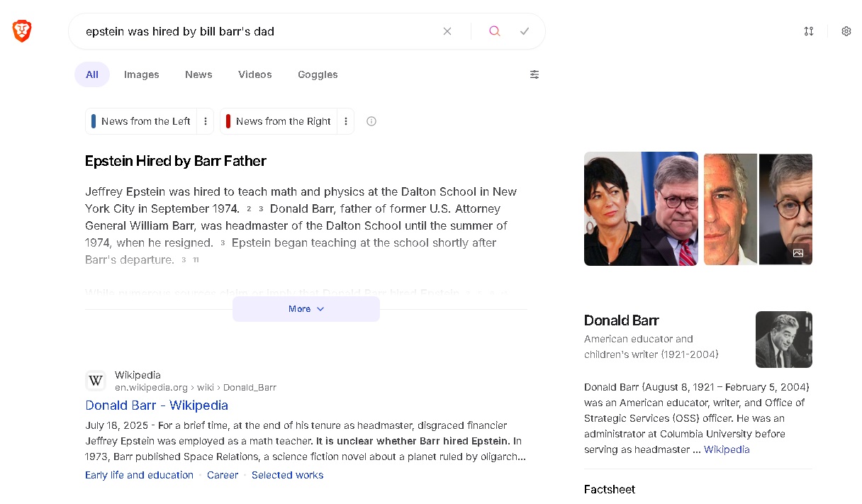This screenshot has width=862, height=504.
Task: Open options menu for News from the Right
Action: pos(346,121)
